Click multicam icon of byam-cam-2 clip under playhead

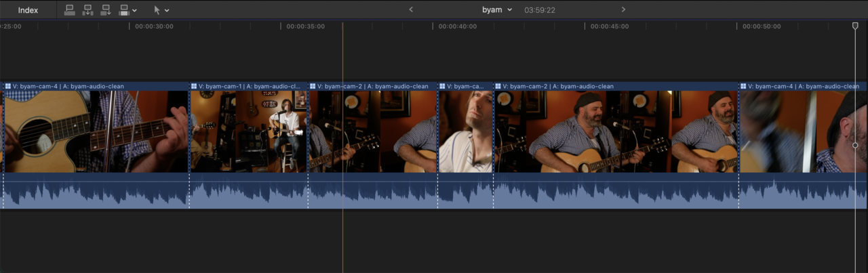pos(313,87)
